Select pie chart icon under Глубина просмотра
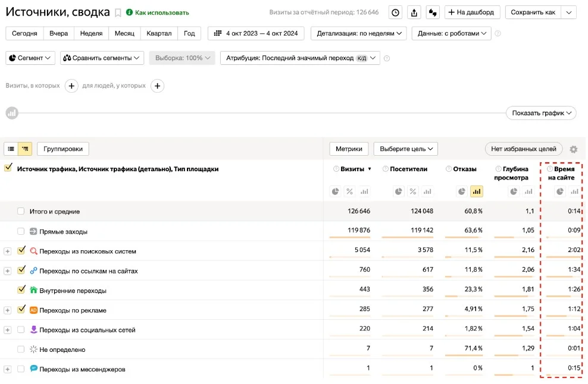The height and width of the screenshot is (384, 588). coord(514,191)
